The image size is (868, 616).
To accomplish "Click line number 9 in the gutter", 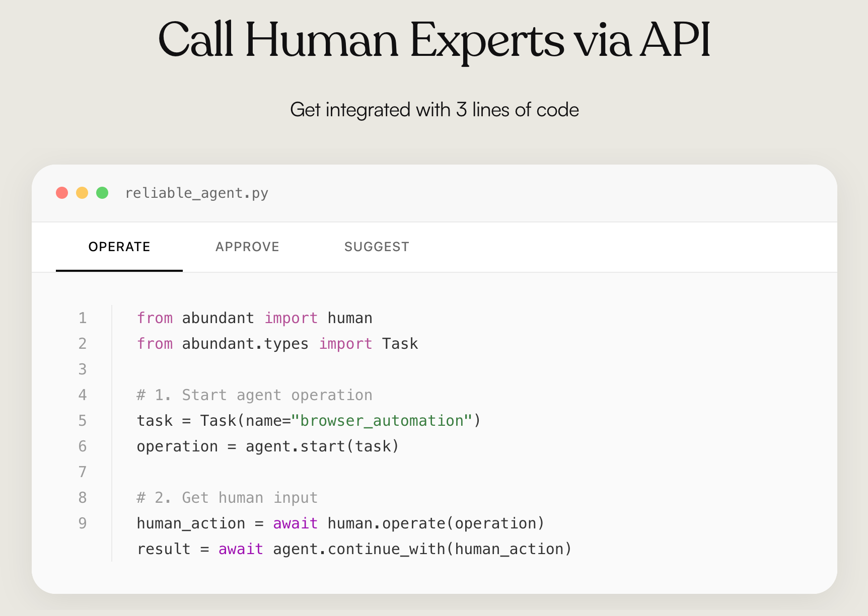I will (83, 523).
